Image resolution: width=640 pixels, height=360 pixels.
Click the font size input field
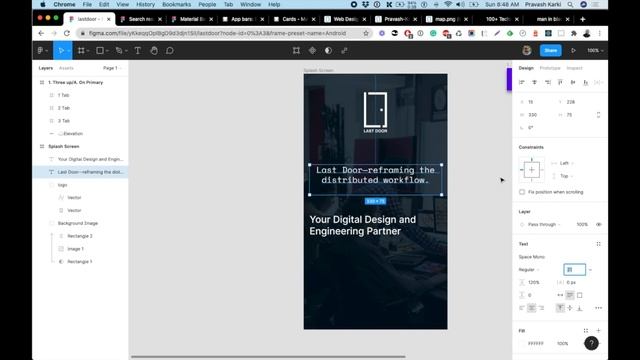574,270
